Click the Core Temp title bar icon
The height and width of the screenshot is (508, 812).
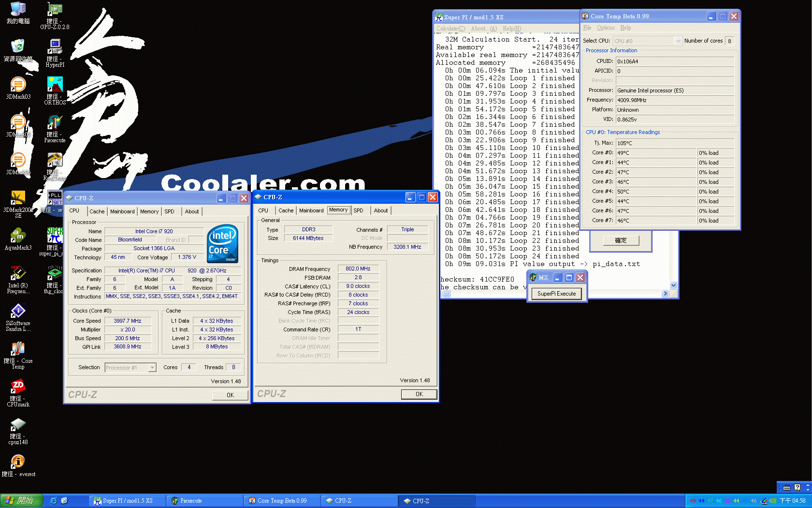point(585,16)
